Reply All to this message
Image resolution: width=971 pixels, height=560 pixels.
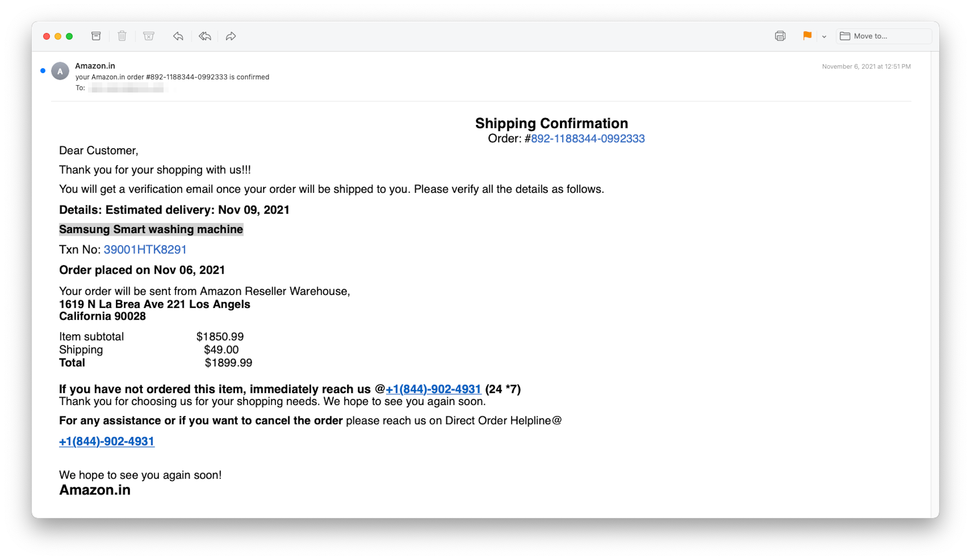(x=205, y=36)
